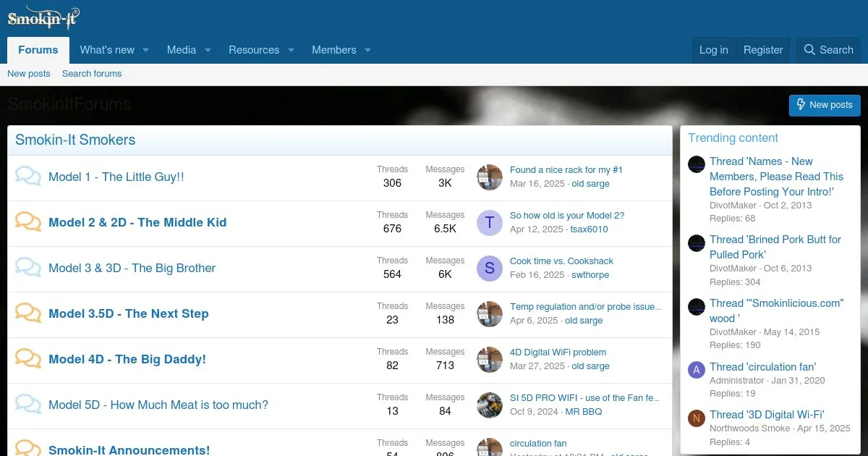
Task: Open 'Model 3 & 3D - The Big Brother' forum
Action: [132, 268]
